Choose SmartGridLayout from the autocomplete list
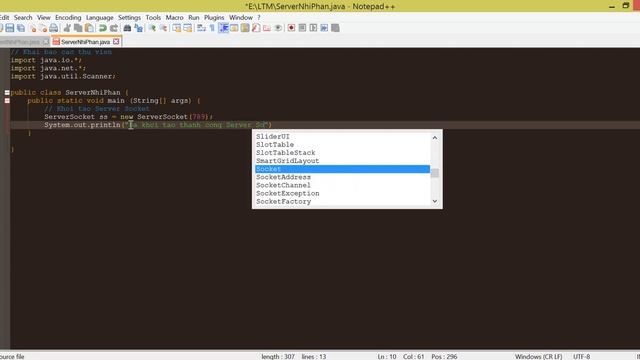Image resolution: width=640 pixels, height=360 pixels. pyautogui.click(x=342, y=161)
